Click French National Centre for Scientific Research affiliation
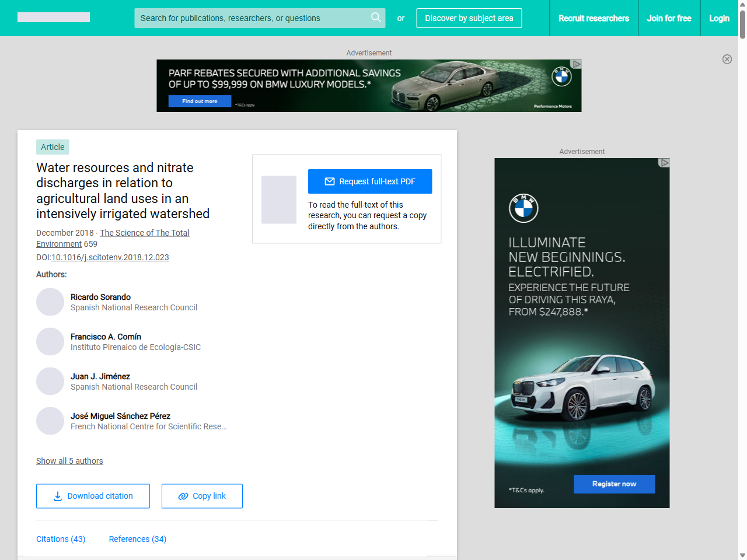747x560 pixels. 149,426
